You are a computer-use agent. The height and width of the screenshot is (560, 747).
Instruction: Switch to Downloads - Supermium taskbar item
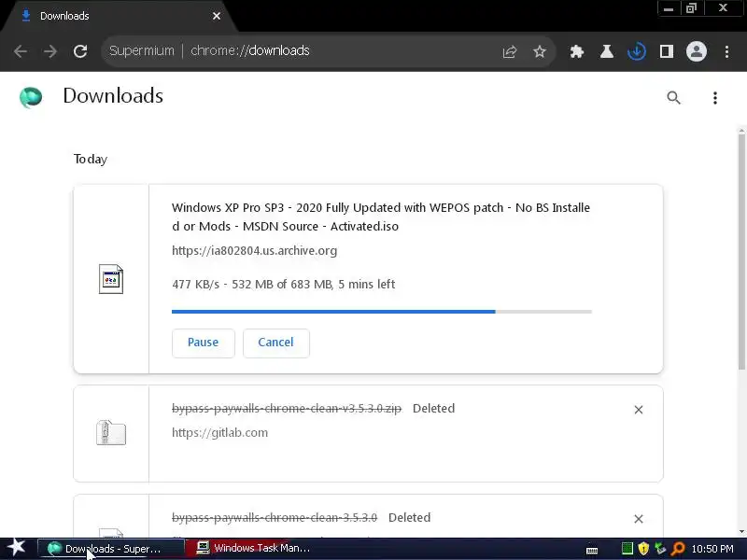[x=110, y=549]
